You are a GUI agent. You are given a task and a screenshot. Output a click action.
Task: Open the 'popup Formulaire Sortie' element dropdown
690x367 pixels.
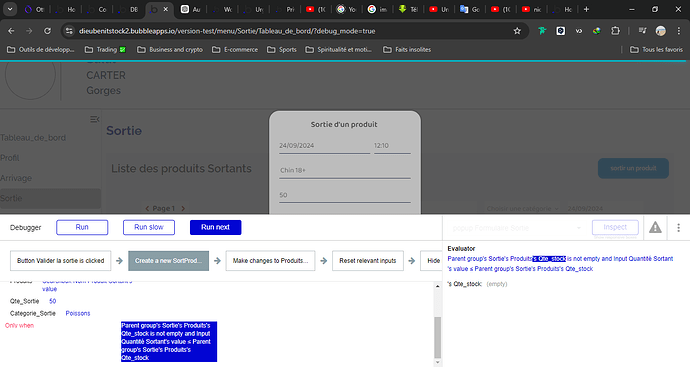[x=517, y=228]
